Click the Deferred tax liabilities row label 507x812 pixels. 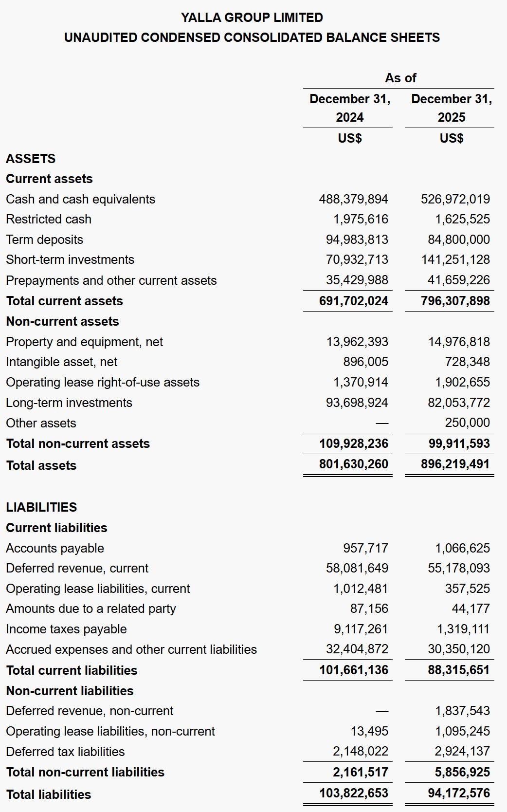click(65, 752)
